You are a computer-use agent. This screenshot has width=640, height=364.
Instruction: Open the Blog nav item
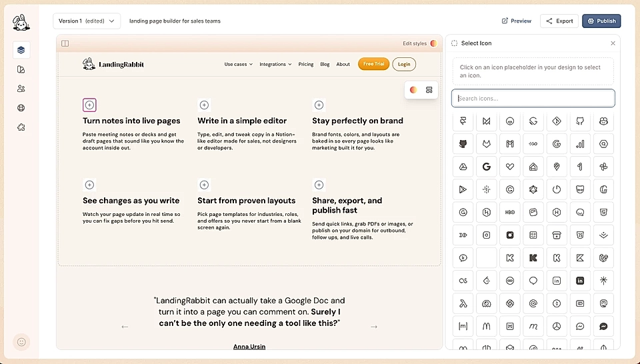[x=325, y=64]
